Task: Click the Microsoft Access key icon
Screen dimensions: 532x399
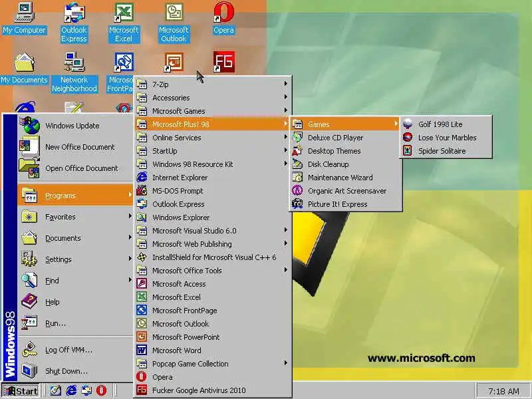Action: 142,284
